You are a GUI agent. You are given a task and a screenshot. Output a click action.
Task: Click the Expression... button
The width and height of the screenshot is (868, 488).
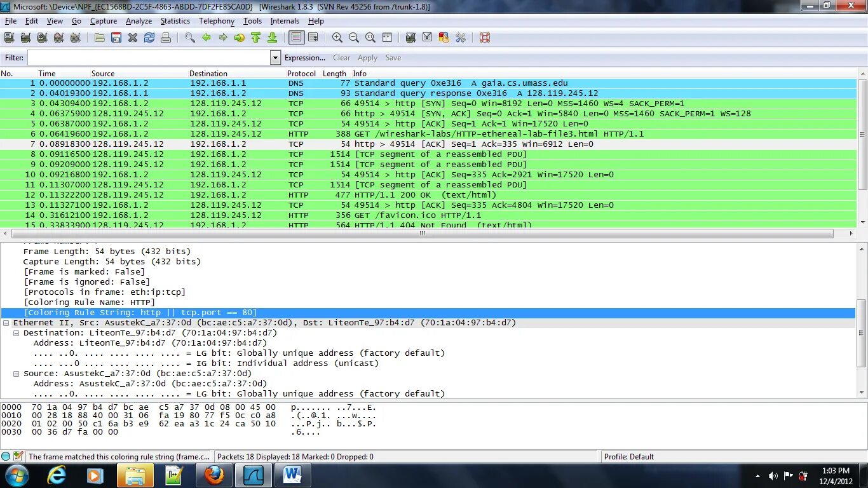coord(305,58)
